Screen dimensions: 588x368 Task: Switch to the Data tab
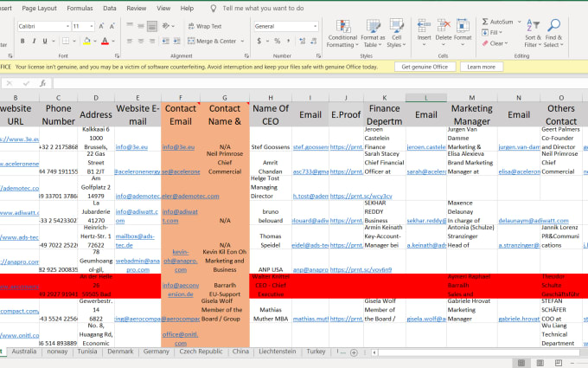(x=110, y=8)
